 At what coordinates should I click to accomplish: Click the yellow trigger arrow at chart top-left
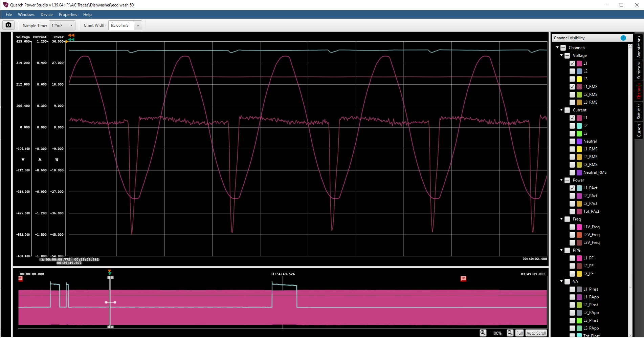[67, 42]
